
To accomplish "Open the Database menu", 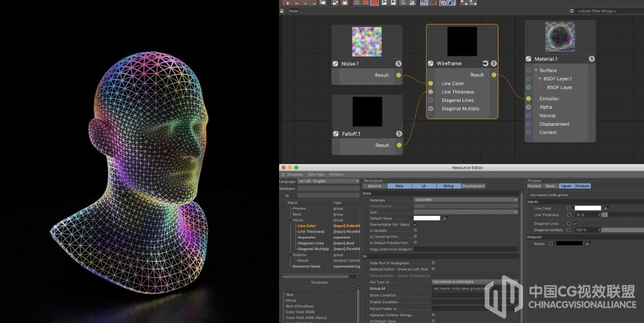I will click(x=295, y=175).
